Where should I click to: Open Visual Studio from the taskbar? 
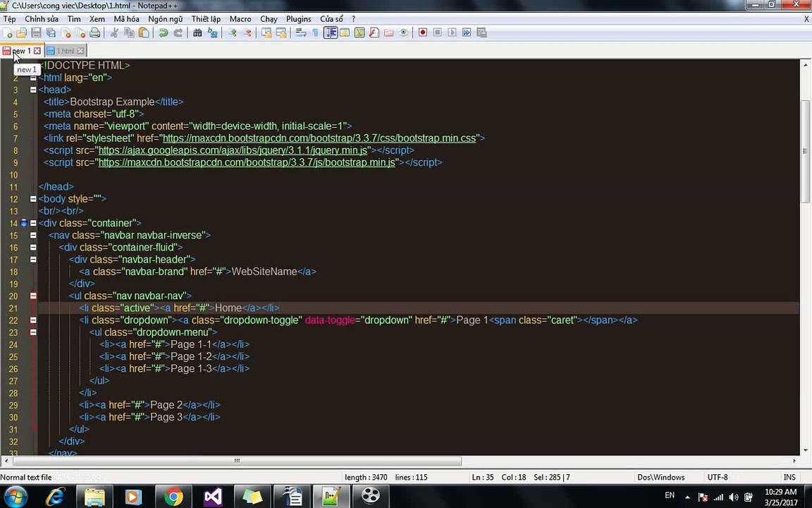click(x=213, y=497)
